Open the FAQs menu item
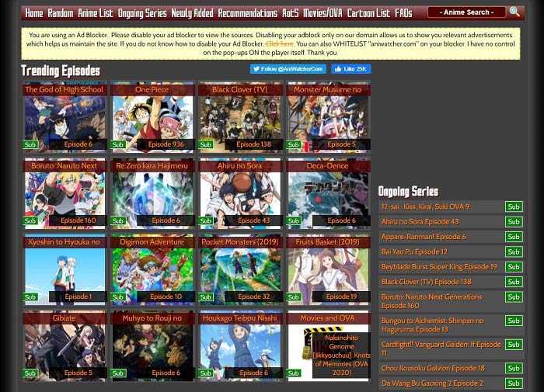 403,13
